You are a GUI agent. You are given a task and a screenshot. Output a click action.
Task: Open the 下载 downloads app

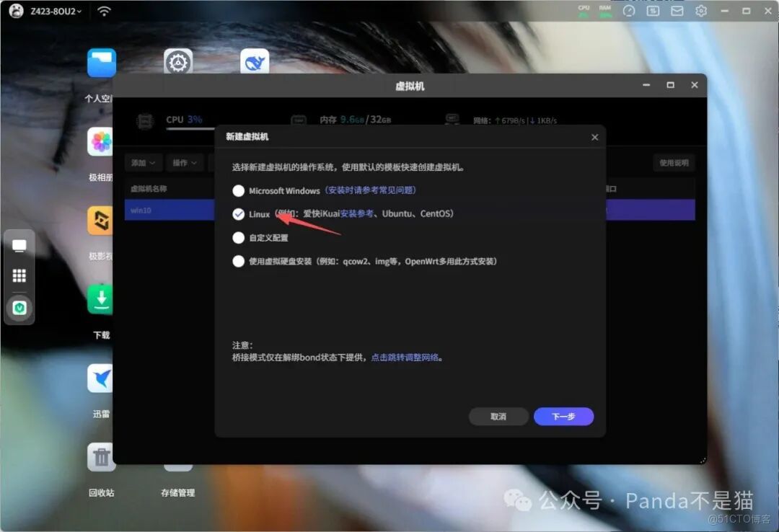(x=100, y=299)
